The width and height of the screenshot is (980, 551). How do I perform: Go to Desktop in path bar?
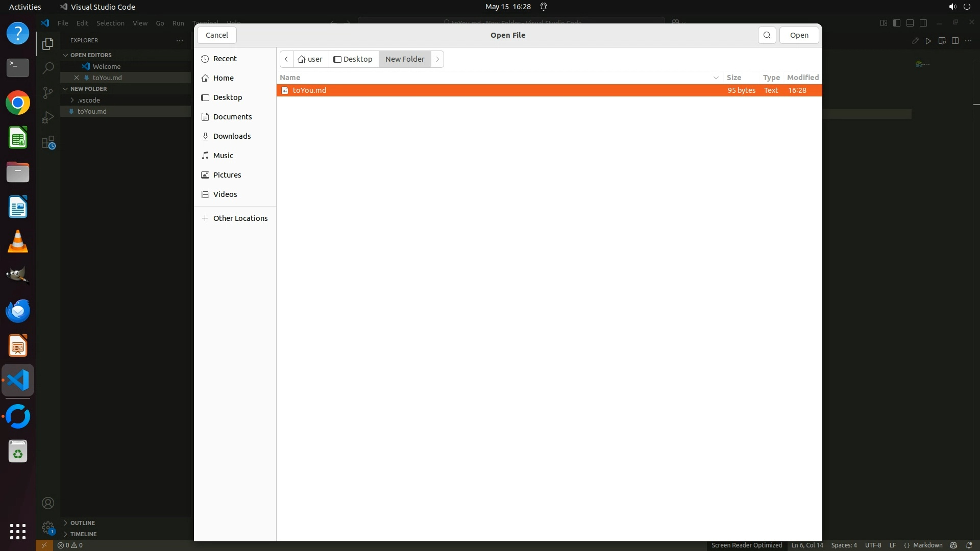coord(353,59)
